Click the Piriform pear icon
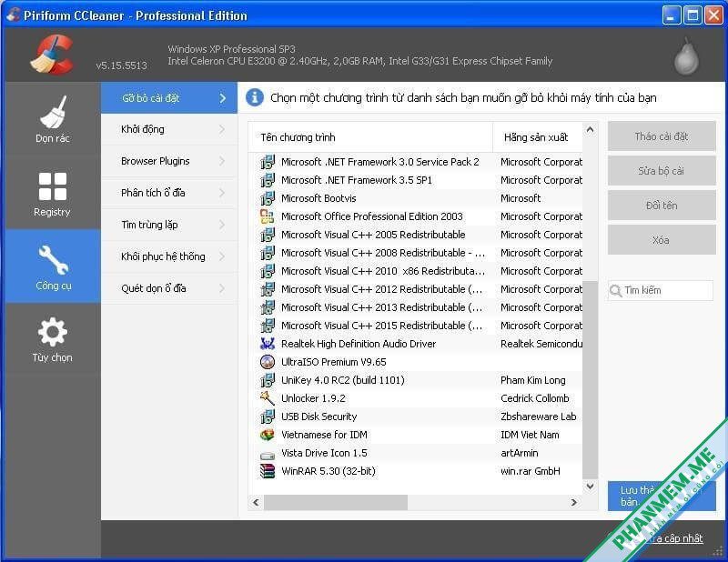The image size is (728, 562). pos(686,57)
